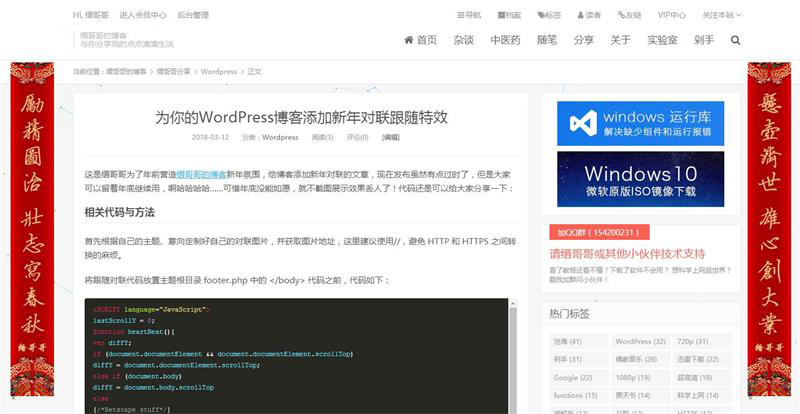This screenshot has height=414, width=800.
Task: Click the Google (22) tag
Action: pyautogui.click(x=579, y=378)
